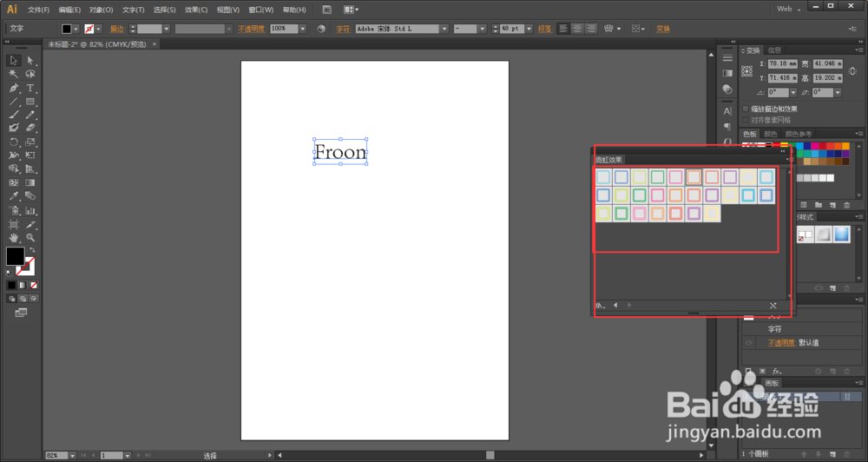Select the Lasso tool
The width and height of the screenshot is (868, 462).
pos(30,74)
